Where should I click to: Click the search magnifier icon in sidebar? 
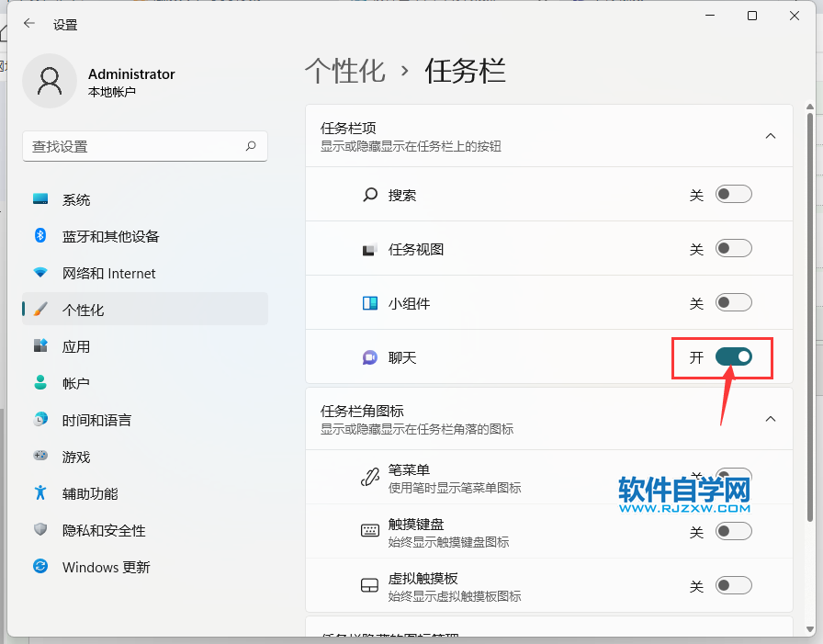251,146
